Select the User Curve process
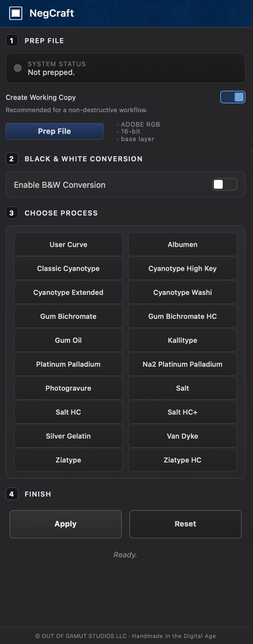The height and width of the screenshot is (644, 253). [x=68, y=244]
